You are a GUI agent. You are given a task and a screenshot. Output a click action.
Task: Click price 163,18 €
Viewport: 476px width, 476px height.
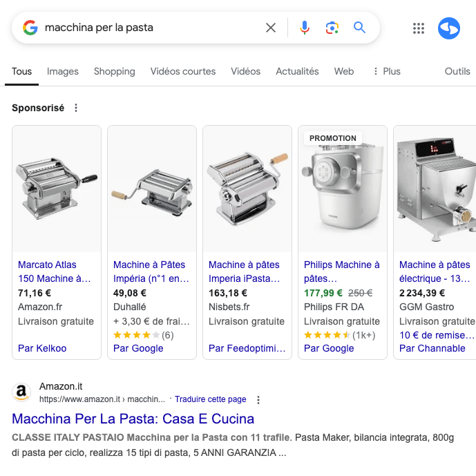tap(228, 293)
